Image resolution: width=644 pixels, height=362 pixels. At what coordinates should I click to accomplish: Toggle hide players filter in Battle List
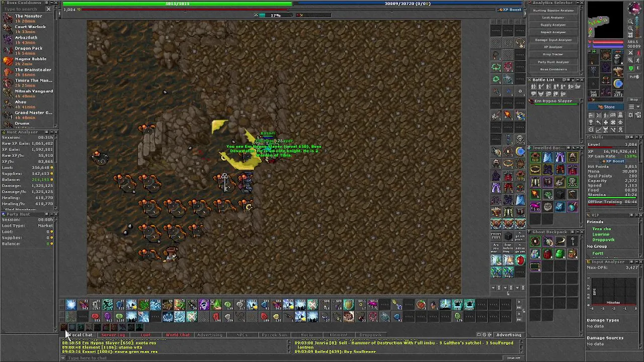533,86
